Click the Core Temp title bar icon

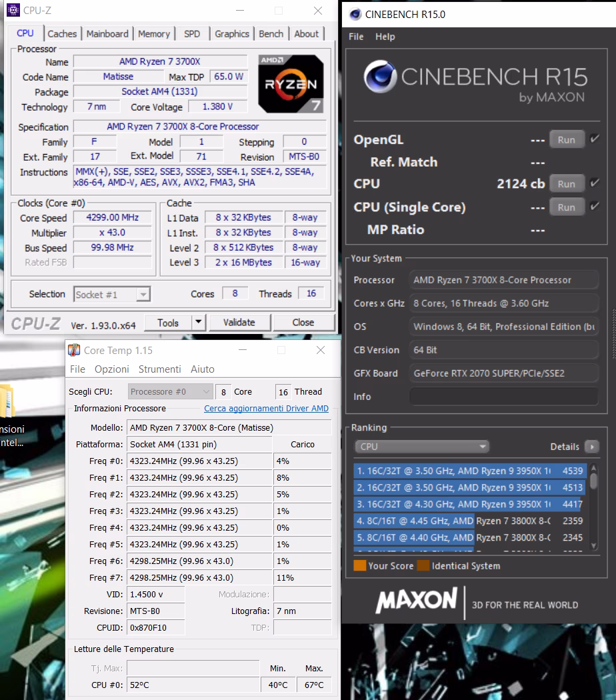74,350
